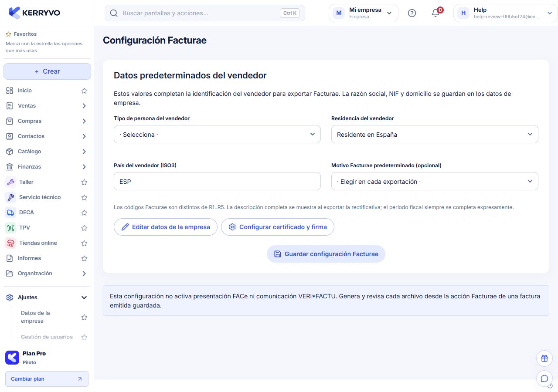This screenshot has width=558, height=392.
Task: Click the Tiendas online shop icon
Action: point(10,243)
